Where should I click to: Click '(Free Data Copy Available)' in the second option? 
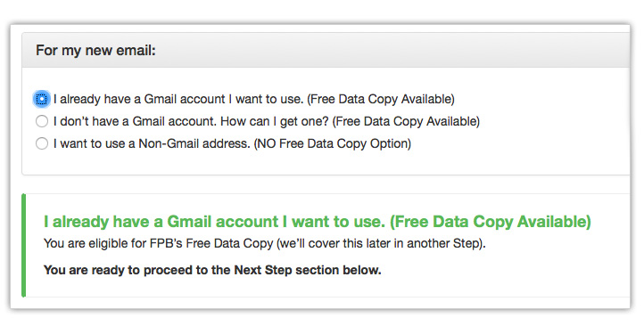(406, 121)
